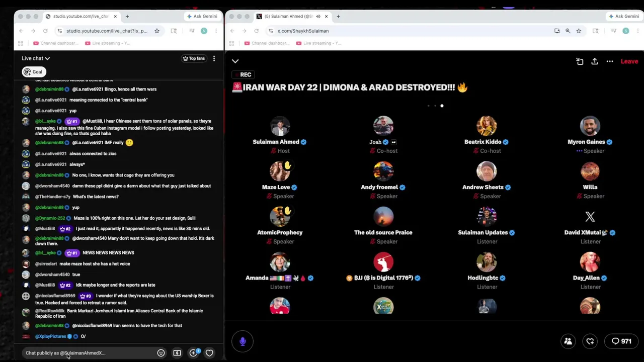This screenshot has width=644, height=362.
Task: Open site info icon for studio.youtube.com
Action: coord(59,31)
